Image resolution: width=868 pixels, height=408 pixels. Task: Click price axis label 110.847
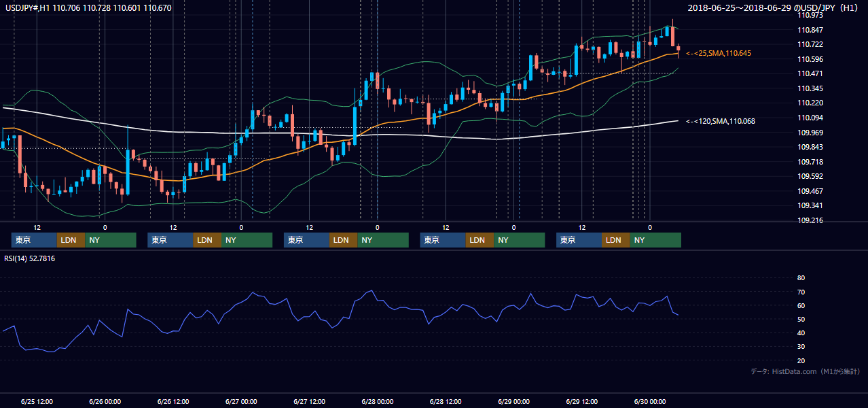[x=811, y=30]
